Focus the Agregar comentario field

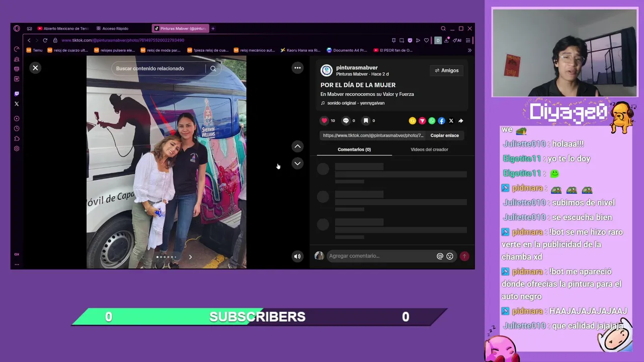point(381,256)
